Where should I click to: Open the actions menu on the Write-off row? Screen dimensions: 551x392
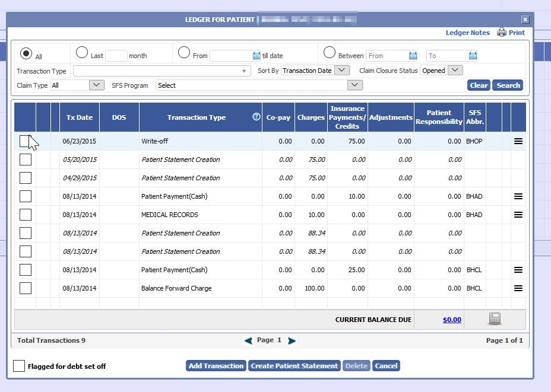click(518, 141)
